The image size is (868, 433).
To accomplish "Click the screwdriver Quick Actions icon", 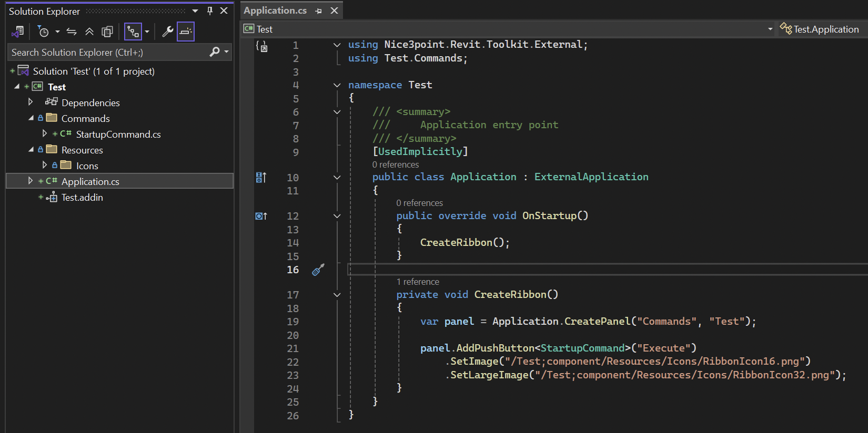I will tap(318, 270).
